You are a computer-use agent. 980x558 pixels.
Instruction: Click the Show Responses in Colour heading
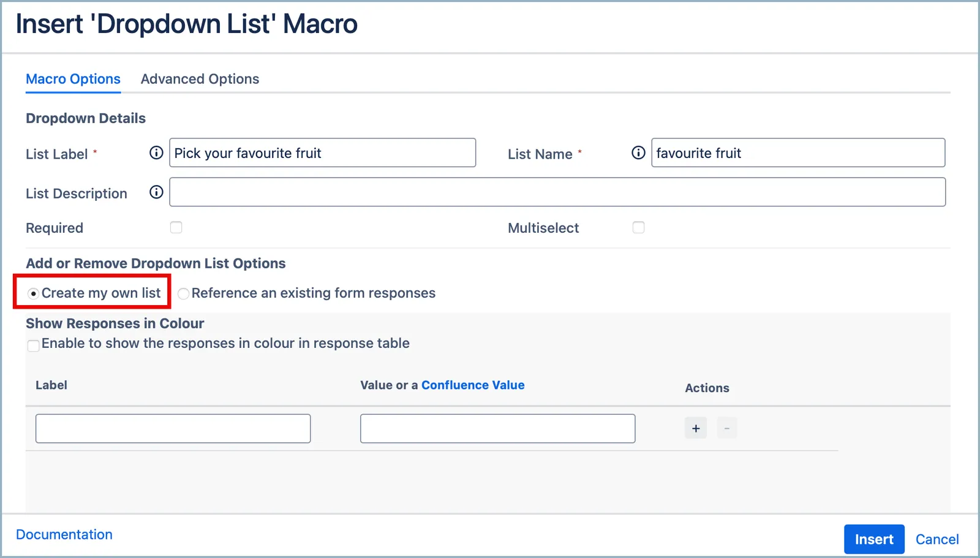(115, 323)
